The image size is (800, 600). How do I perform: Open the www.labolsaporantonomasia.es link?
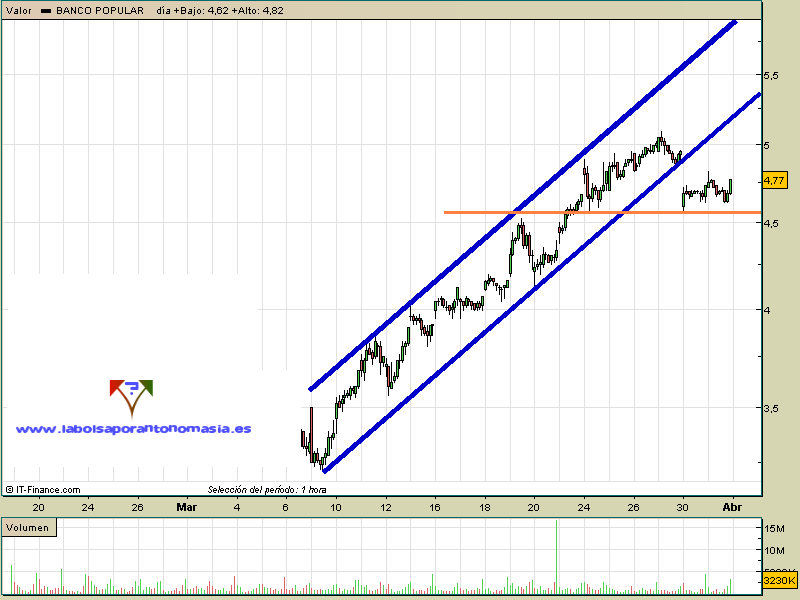pos(133,428)
